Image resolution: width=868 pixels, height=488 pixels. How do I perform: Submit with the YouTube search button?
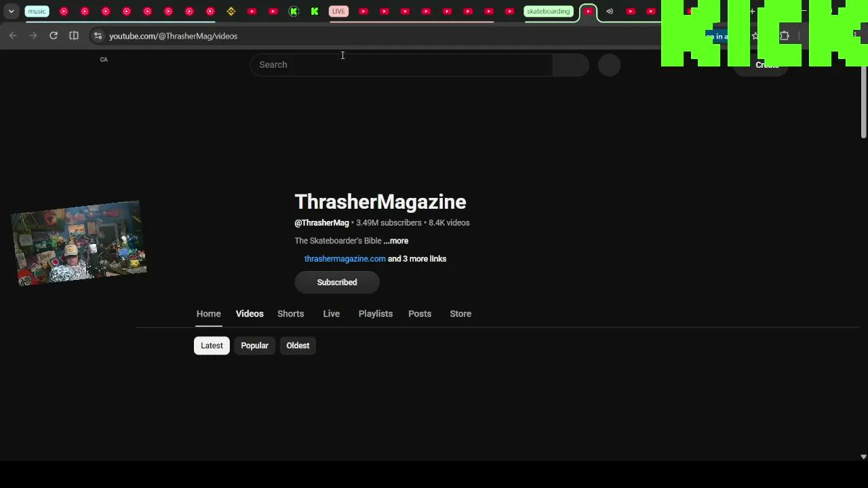pyautogui.click(x=571, y=64)
